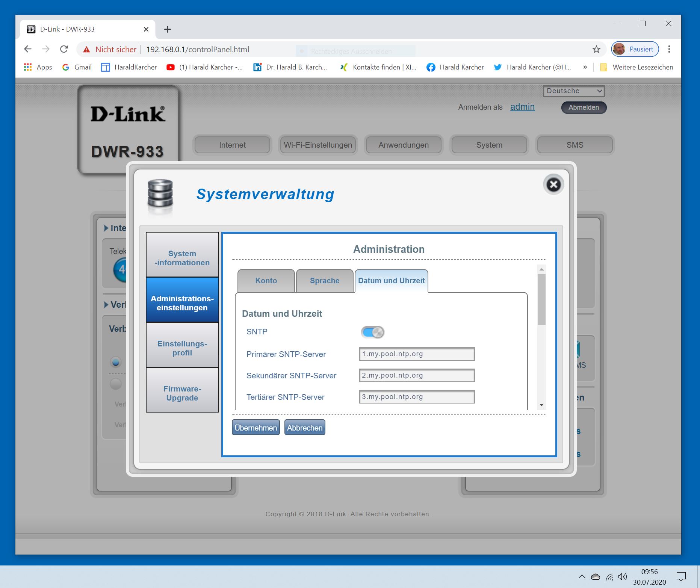
Task: Select the grey radio button in background panel
Action: click(x=116, y=384)
